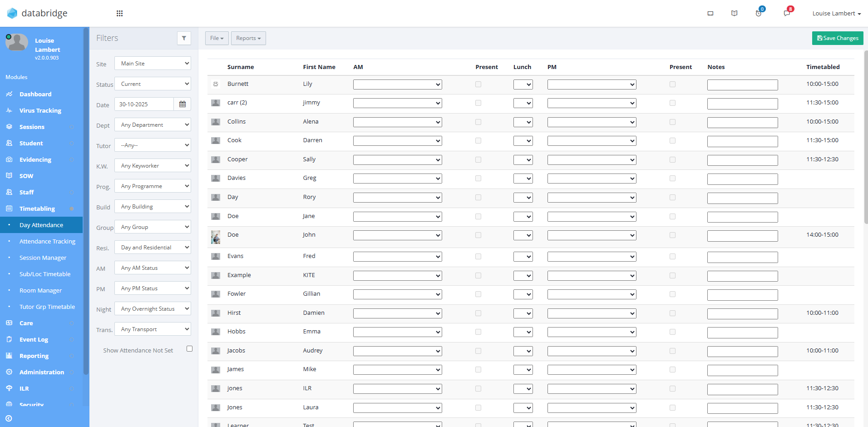The width and height of the screenshot is (868, 427).
Task: Click the open book icon in header
Action: (x=734, y=14)
